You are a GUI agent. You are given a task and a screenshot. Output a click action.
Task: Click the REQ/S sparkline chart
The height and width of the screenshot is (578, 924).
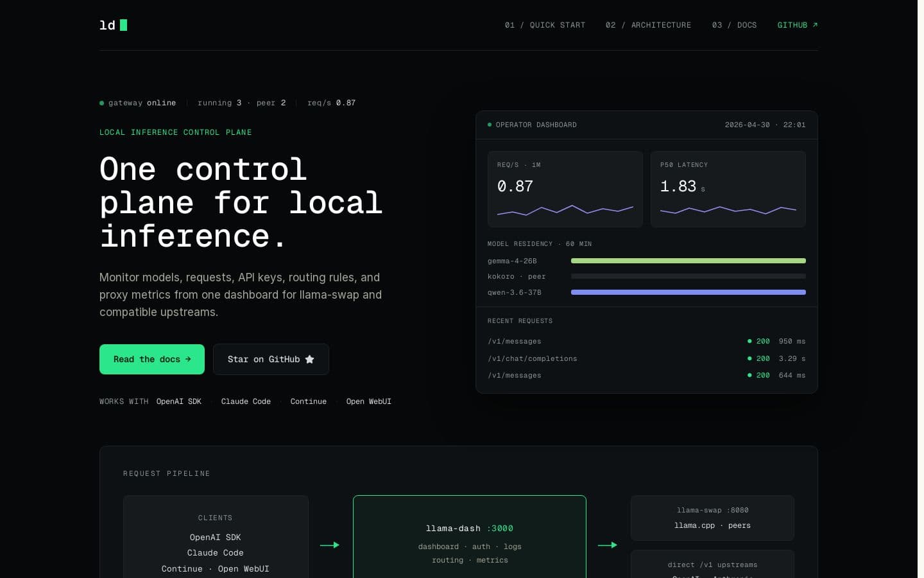tap(565, 209)
